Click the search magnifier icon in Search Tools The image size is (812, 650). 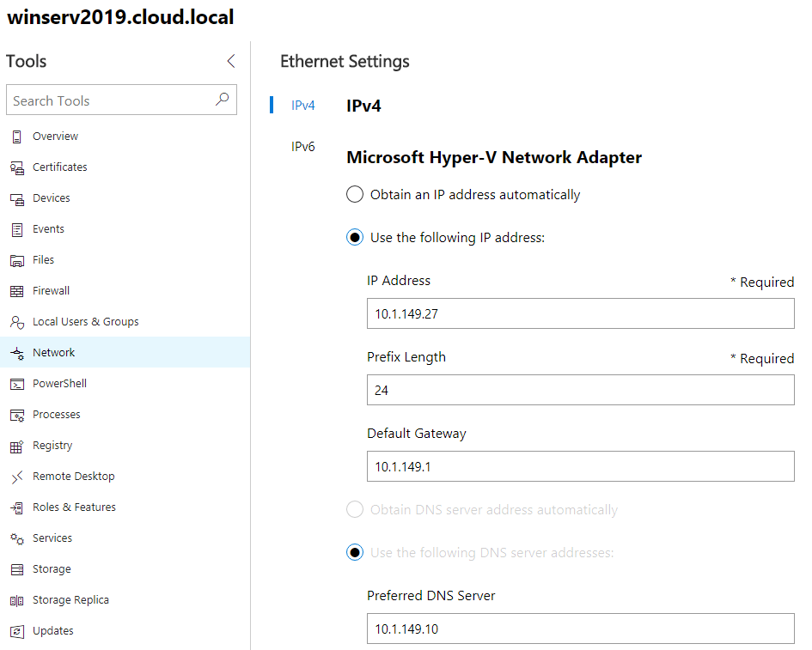point(222,100)
